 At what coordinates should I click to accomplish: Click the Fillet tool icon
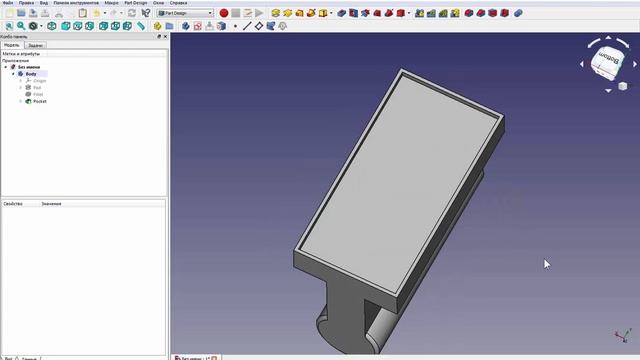click(x=469, y=13)
